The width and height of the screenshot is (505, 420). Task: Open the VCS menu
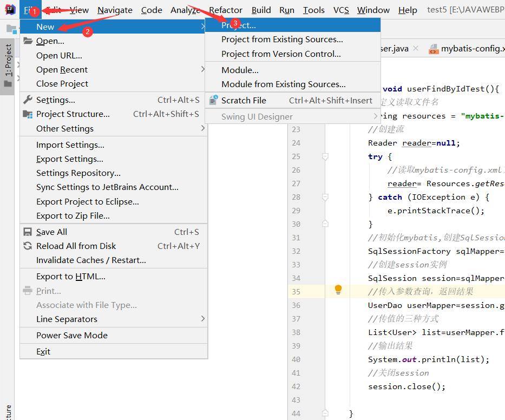click(341, 10)
